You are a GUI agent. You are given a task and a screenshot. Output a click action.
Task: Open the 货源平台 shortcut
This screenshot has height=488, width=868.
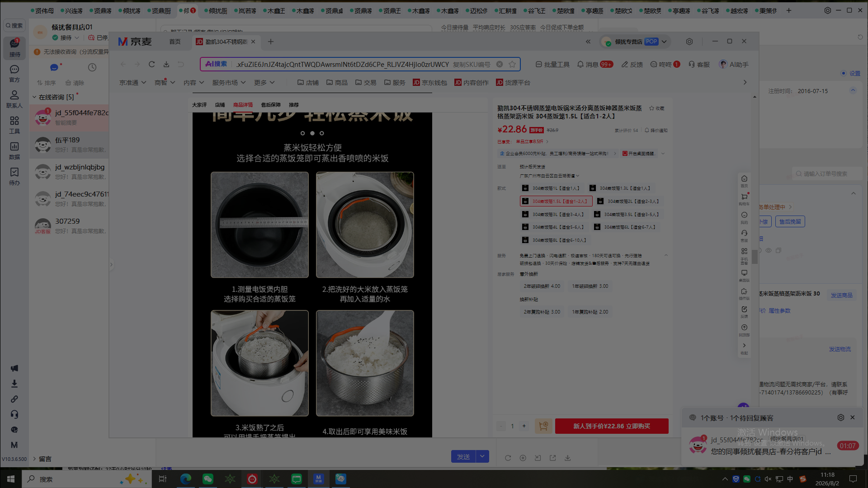click(513, 83)
